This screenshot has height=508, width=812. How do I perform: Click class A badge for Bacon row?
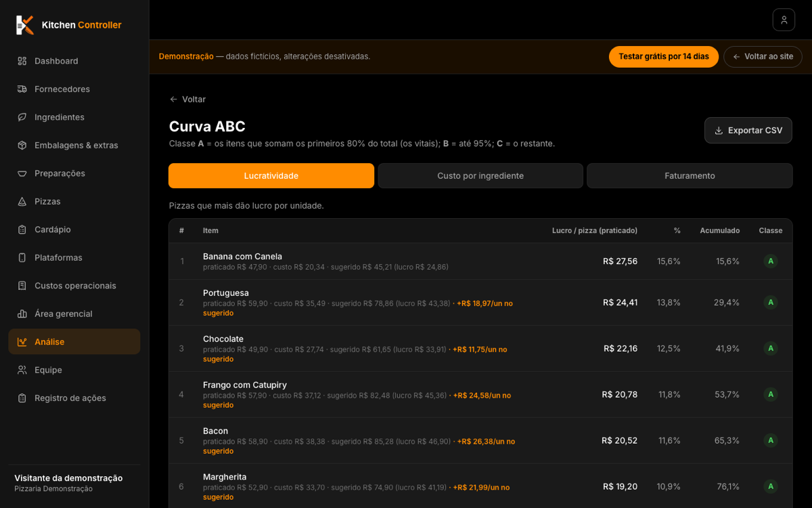tap(771, 441)
